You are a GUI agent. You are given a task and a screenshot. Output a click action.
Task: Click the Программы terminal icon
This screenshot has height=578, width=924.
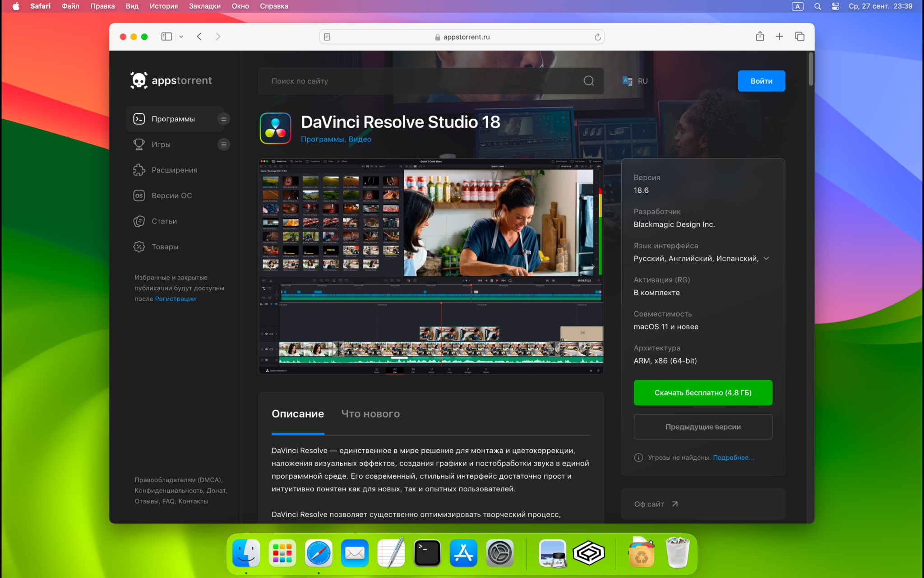pyautogui.click(x=139, y=119)
